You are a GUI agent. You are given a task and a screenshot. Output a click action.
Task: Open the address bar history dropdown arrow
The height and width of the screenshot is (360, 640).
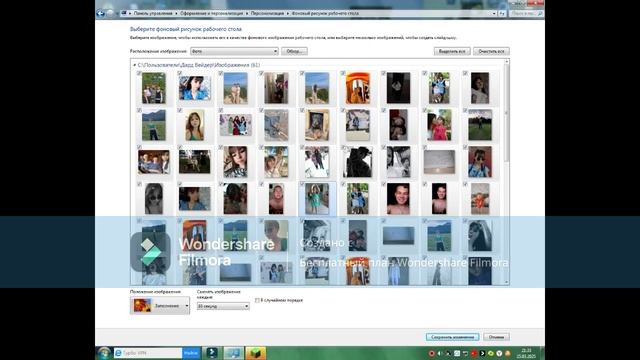[494, 13]
